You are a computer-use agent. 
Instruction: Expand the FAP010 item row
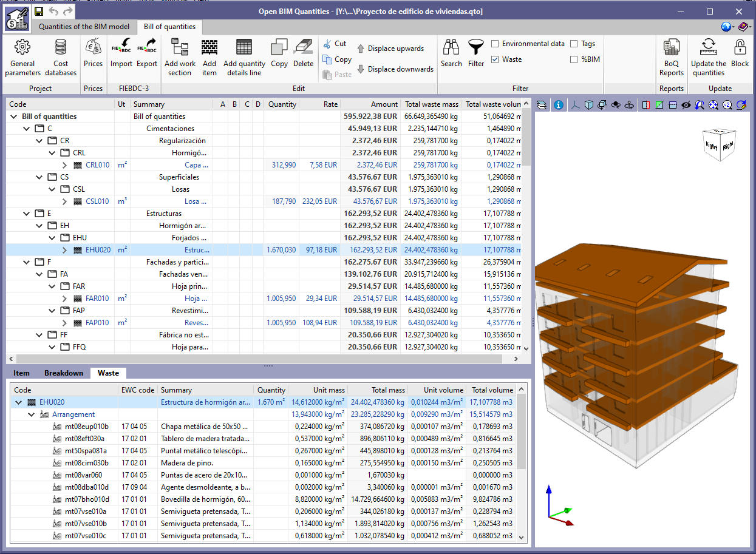tap(64, 323)
